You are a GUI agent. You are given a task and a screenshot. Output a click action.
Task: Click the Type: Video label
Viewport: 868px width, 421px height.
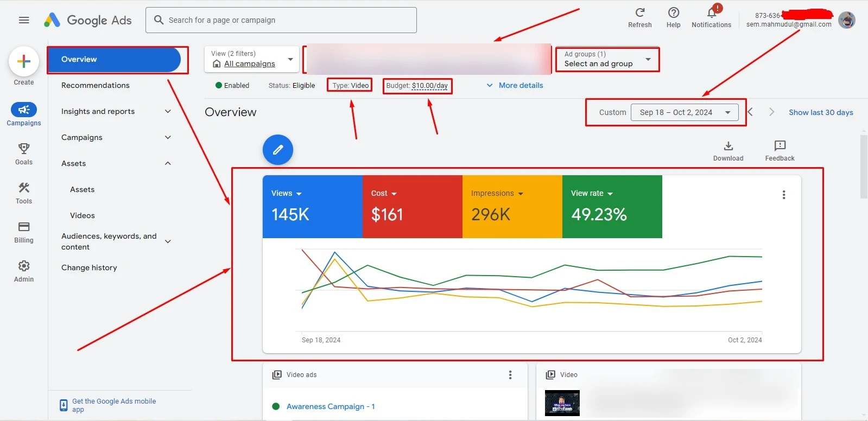tap(350, 85)
